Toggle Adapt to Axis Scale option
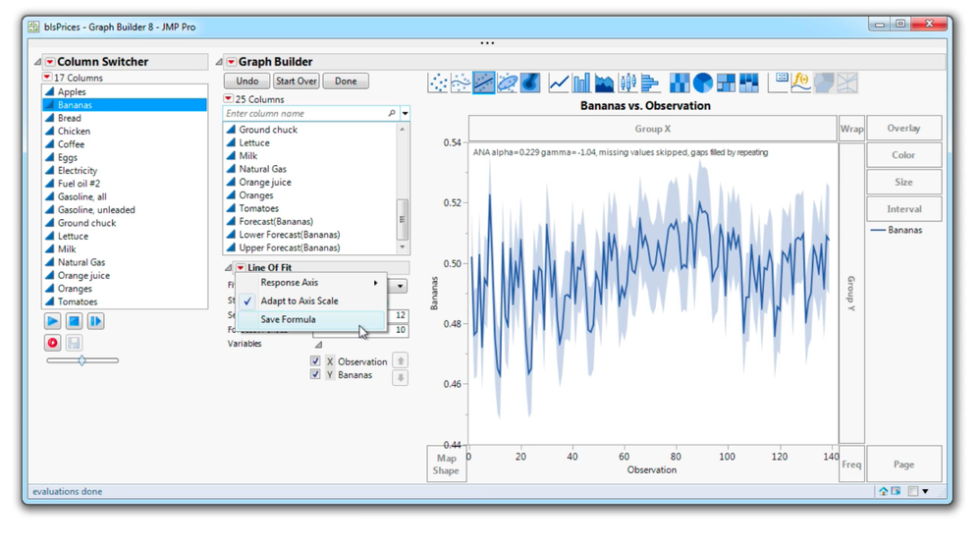980x547 pixels. (x=299, y=301)
